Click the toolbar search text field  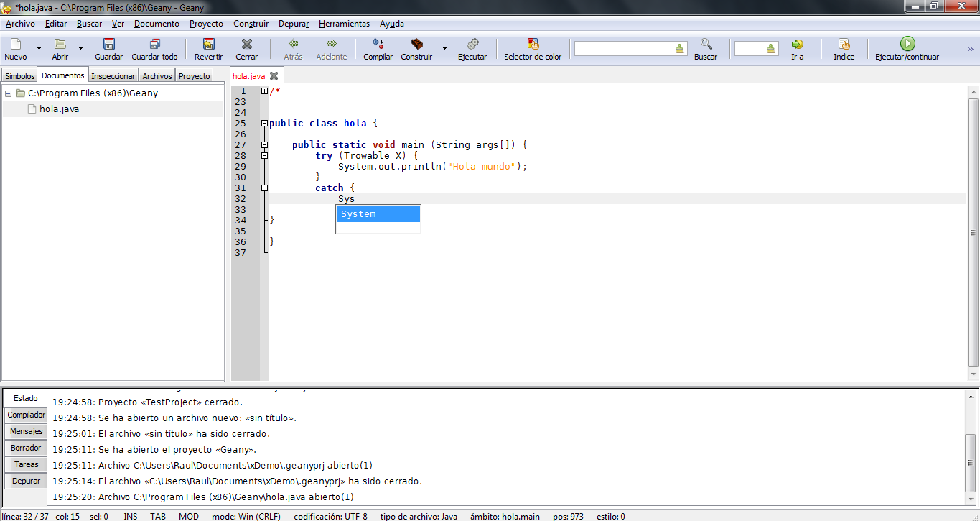(623, 49)
